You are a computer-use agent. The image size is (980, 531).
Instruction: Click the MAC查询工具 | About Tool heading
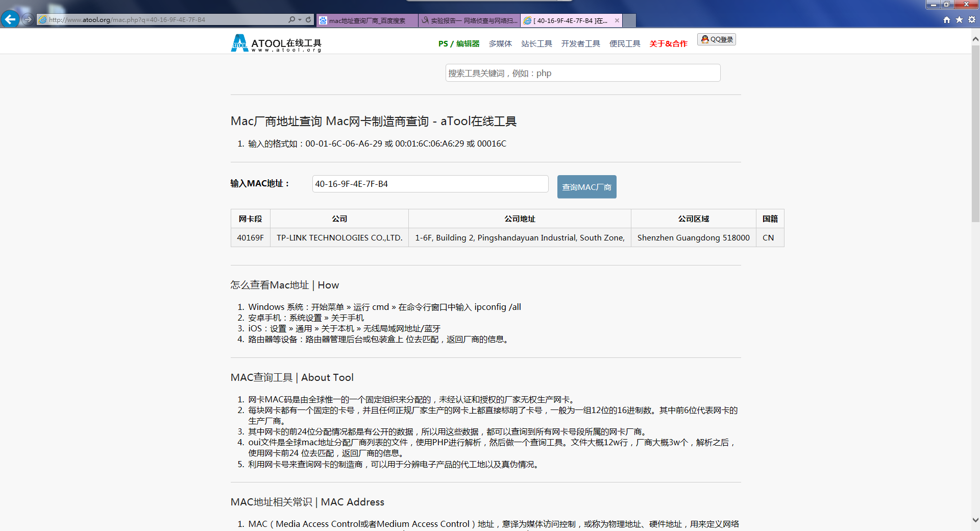coord(292,377)
